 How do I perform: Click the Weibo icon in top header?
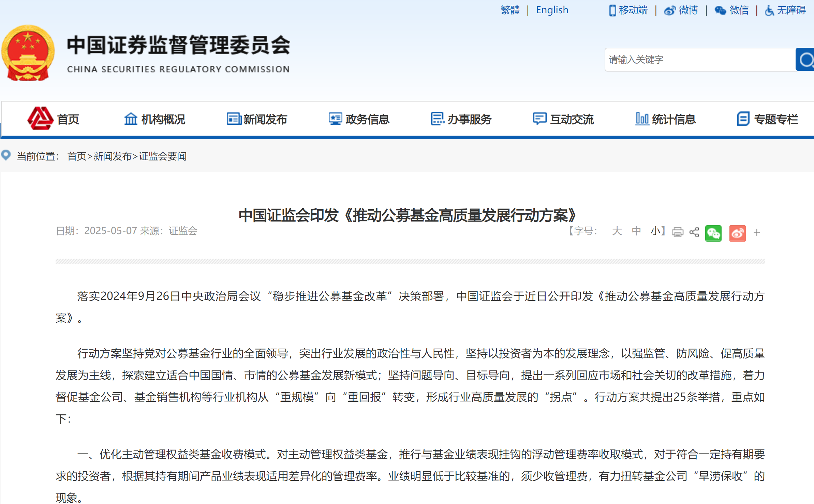pyautogui.click(x=670, y=11)
